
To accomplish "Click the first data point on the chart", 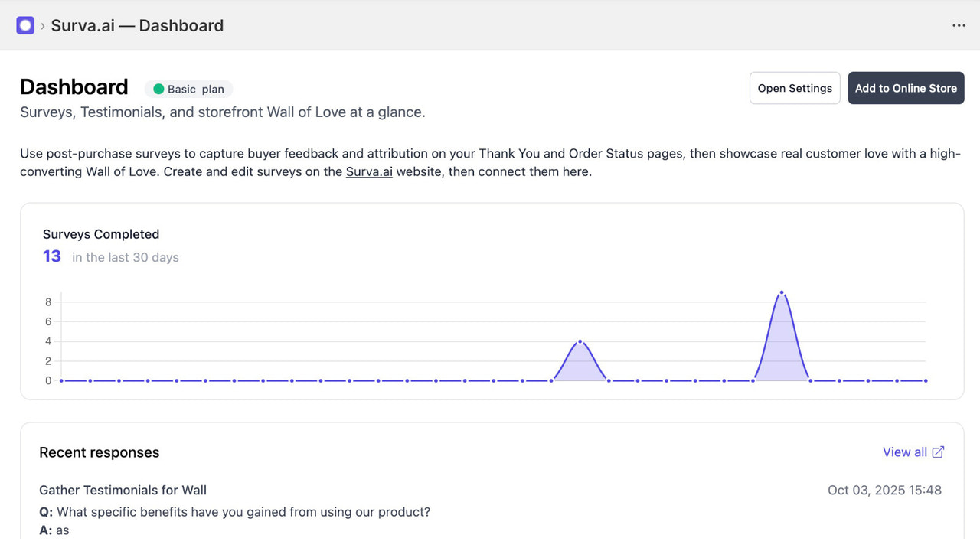I will click(61, 380).
